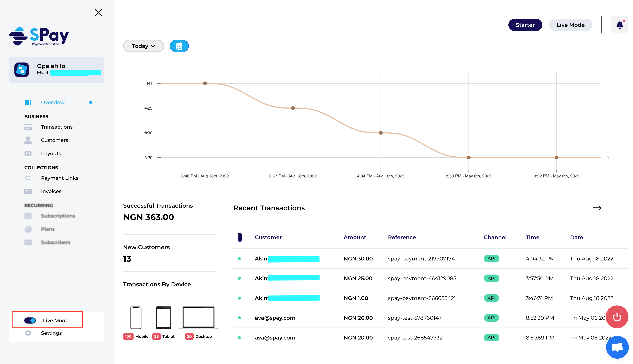Click the Channel column header
The height and width of the screenshot is (364, 633).
coord(495,237)
